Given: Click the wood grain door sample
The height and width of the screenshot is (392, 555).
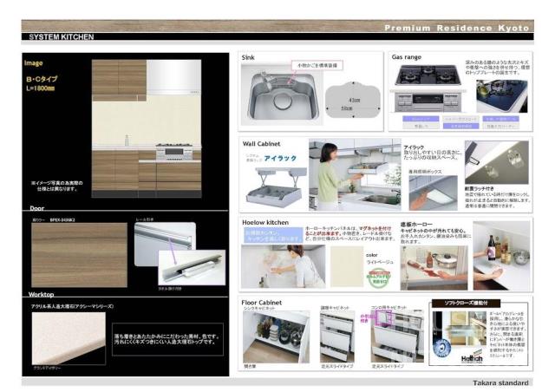Looking at the screenshot, I should click(x=79, y=254).
